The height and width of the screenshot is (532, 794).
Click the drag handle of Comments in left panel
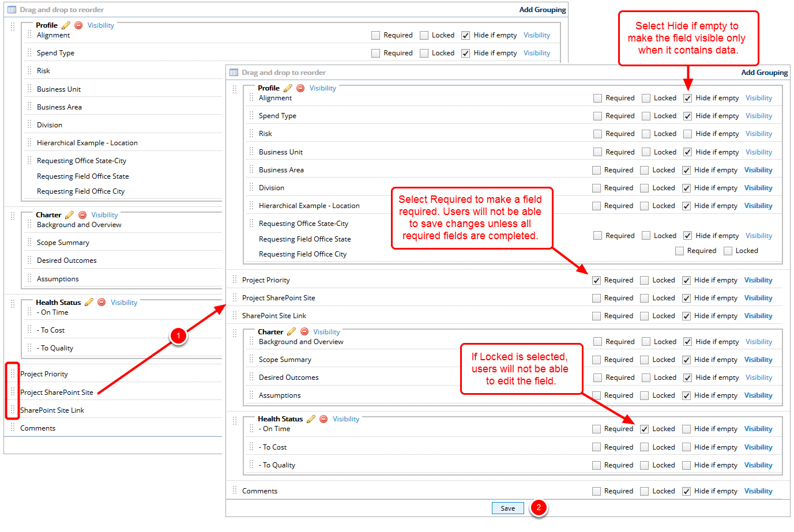coord(13,428)
